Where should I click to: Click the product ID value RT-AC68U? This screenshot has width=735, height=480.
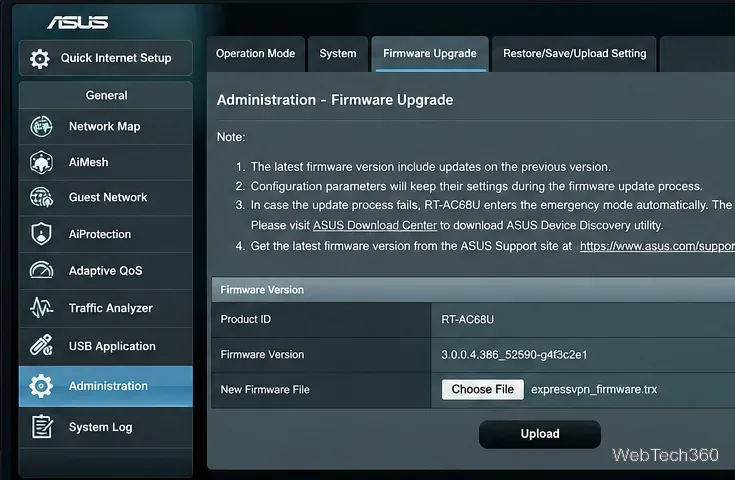tap(467, 320)
